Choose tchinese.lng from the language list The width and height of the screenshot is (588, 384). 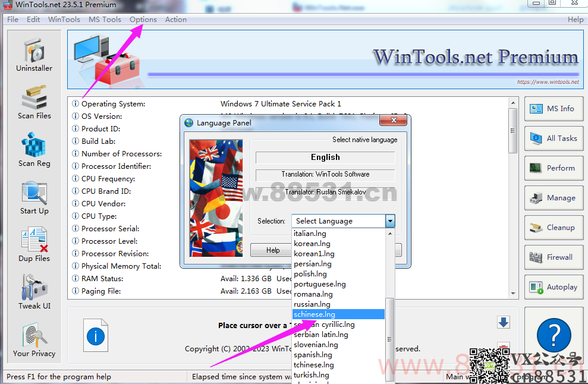pos(339,365)
